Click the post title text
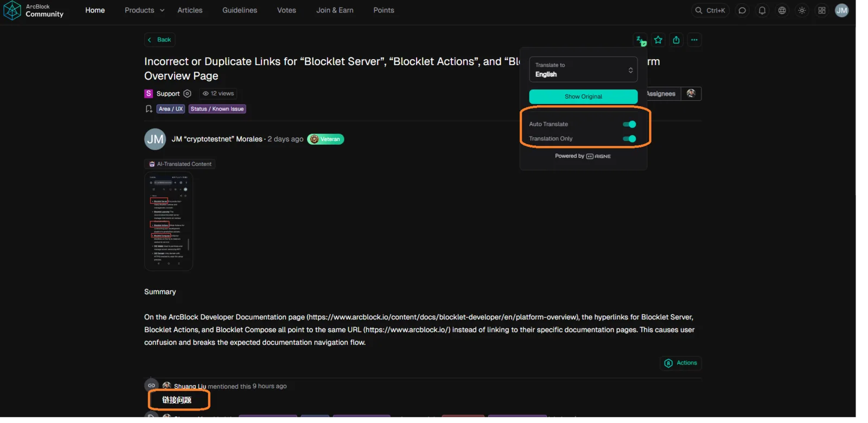The width and height of the screenshot is (868, 423). [x=402, y=69]
